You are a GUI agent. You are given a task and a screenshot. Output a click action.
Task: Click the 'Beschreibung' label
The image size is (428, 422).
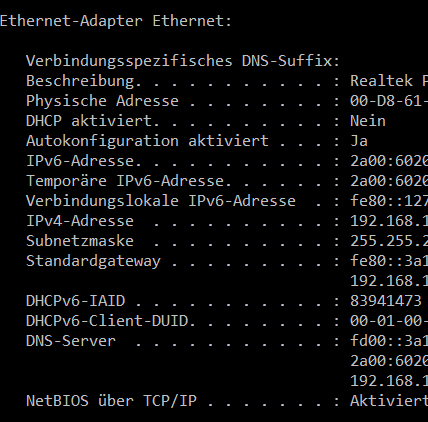click(x=80, y=81)
